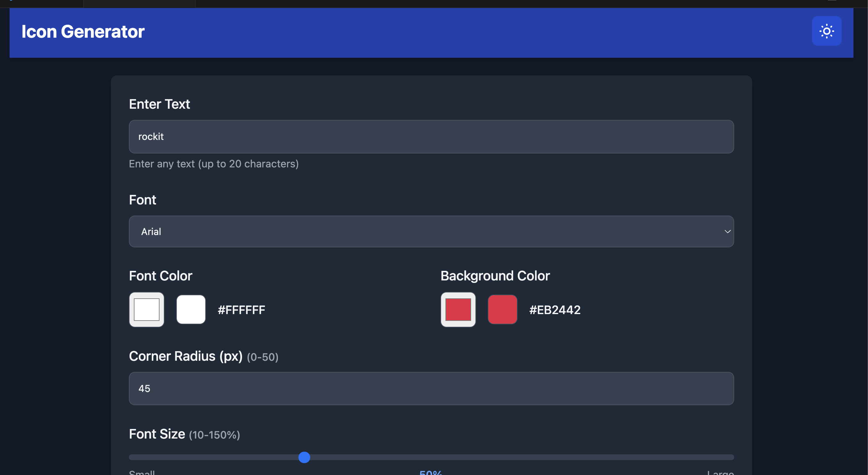
Task: Click the helper text about 20 characters
Action: point(214,164)
